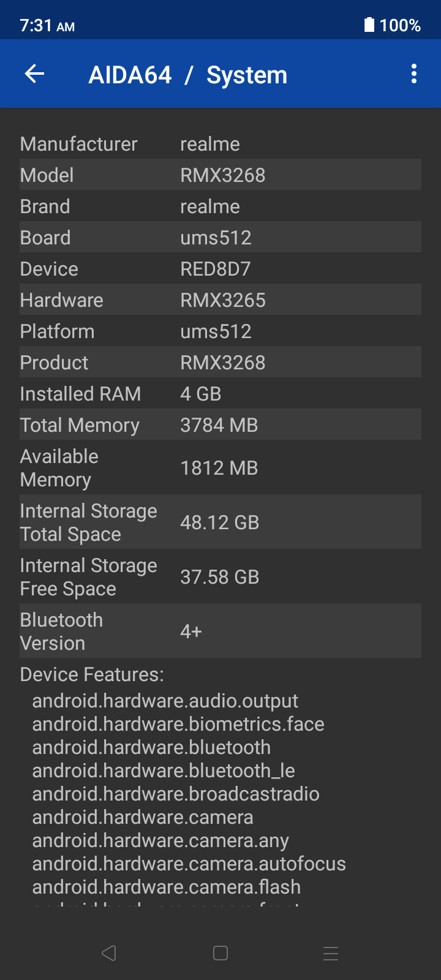Tap the battery icon in status bar
Viewport: 441px width, 980px height.
[369, 24]
